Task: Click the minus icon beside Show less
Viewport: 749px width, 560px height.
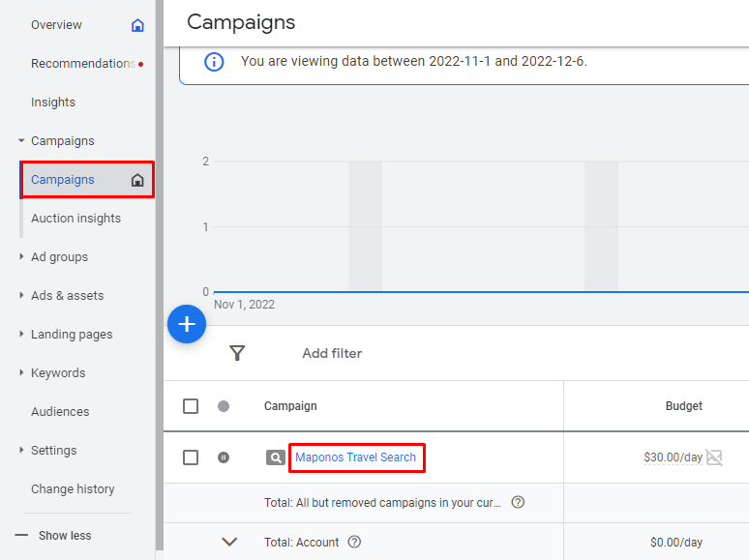Action: tap(21, 535)
